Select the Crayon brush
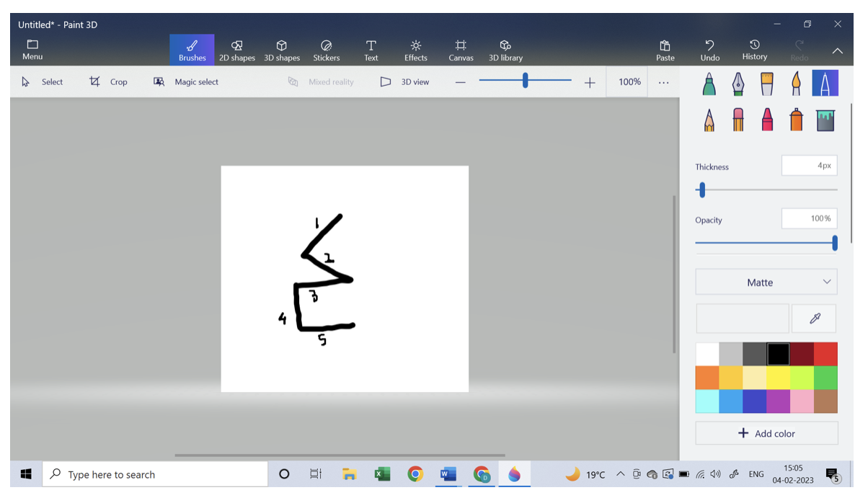The width and height of the screenshot is (868, 503). pos(767,120)
